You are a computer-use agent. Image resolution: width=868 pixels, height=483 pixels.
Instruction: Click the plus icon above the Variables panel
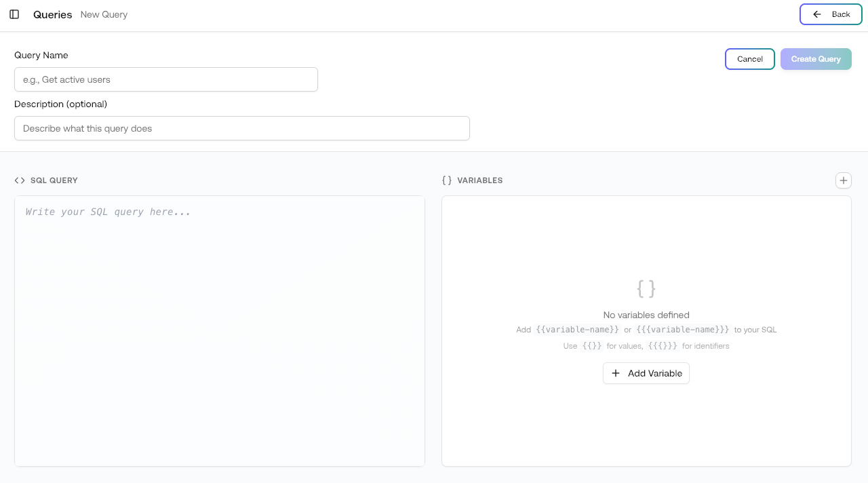coord(844,180)
